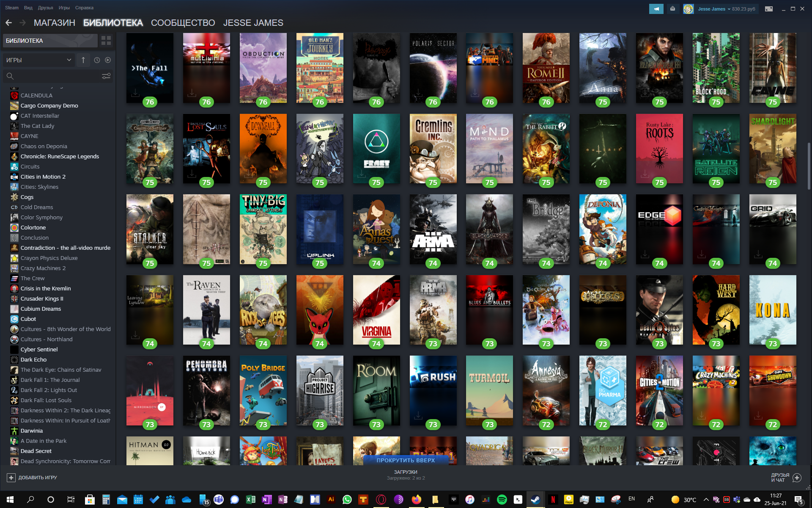Click Cities: Skylines sidebar icon

click(14, 187)
